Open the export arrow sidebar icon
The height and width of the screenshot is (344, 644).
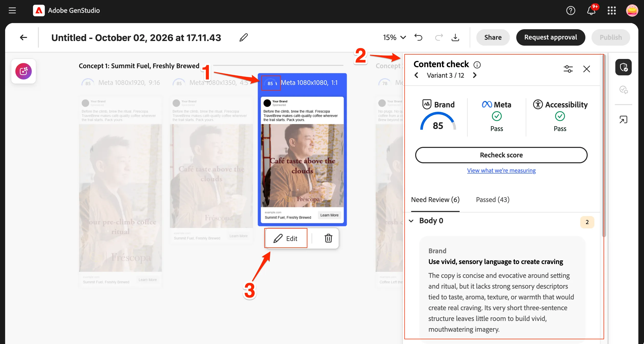(623, 120)
